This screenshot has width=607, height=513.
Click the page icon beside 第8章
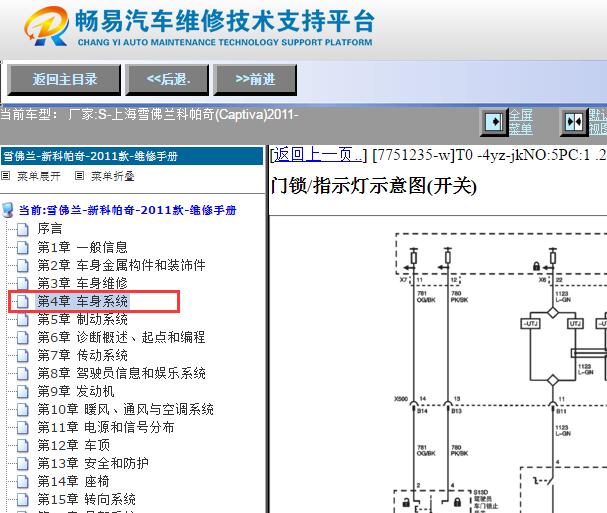tap(22, 373)
